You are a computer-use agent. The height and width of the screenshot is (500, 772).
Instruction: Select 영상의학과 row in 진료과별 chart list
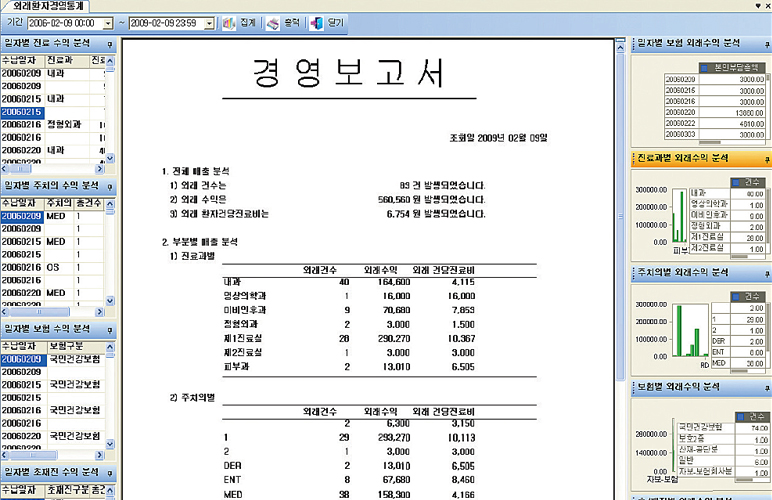point(727,205)
